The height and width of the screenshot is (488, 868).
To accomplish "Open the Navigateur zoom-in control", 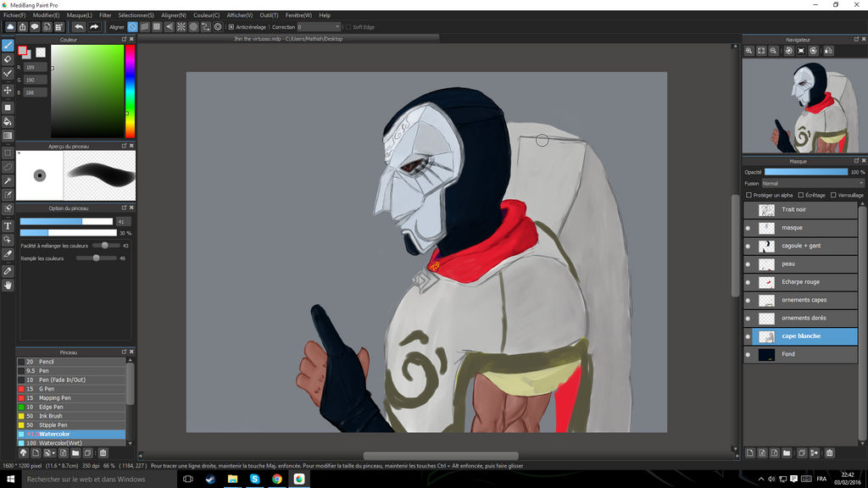I will point(749,52).
